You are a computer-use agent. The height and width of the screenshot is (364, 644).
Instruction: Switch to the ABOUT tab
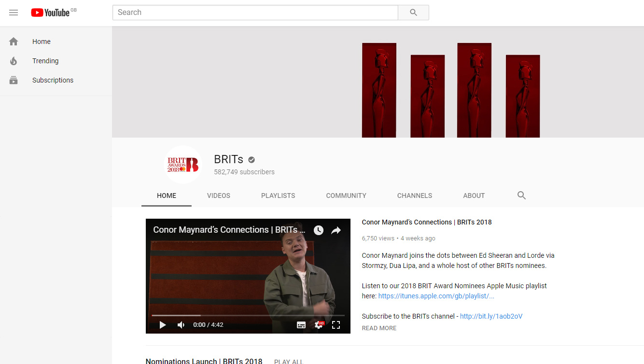tap(474, 196)
